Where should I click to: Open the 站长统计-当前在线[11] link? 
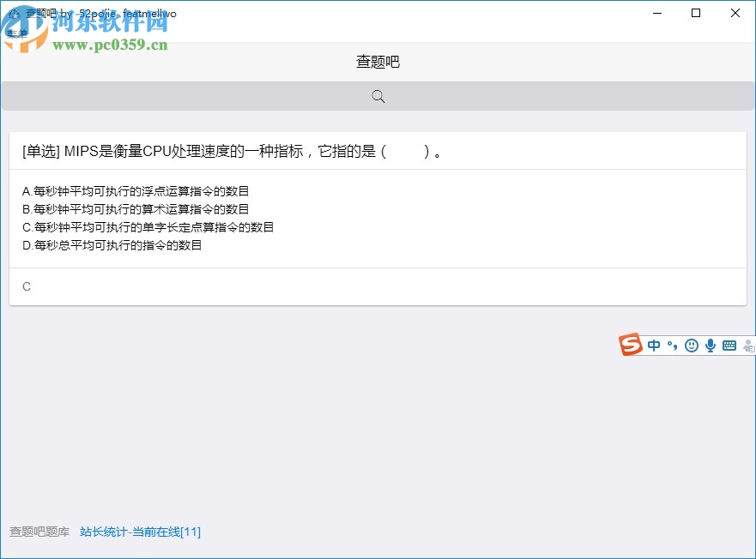[x=140, y=532]
